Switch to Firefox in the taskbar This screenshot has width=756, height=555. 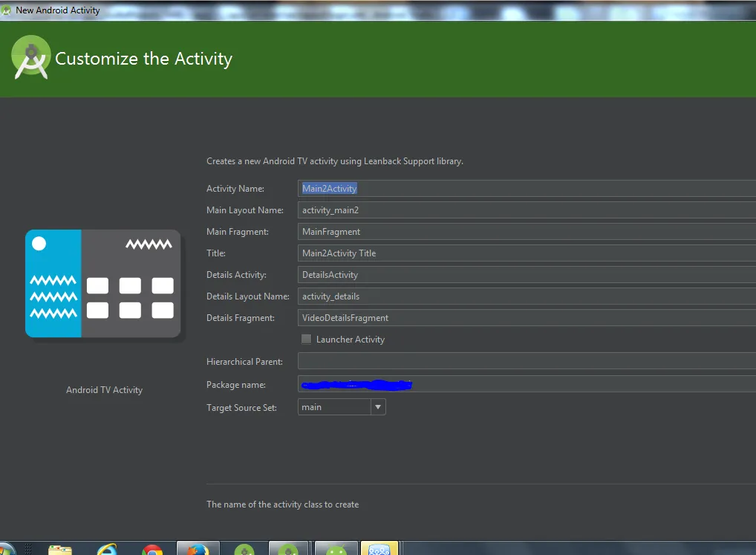pyautogui.click(x=198, y=549)
